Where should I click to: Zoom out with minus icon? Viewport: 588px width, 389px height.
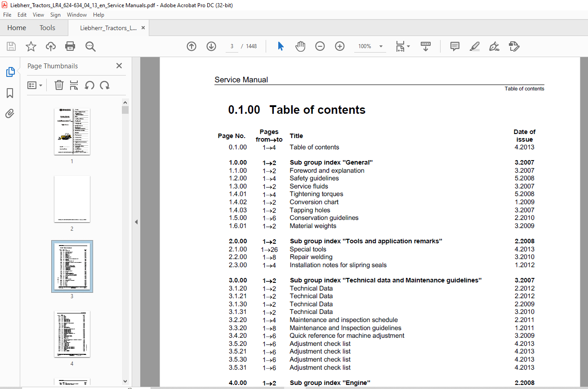[x=320, y=46]
